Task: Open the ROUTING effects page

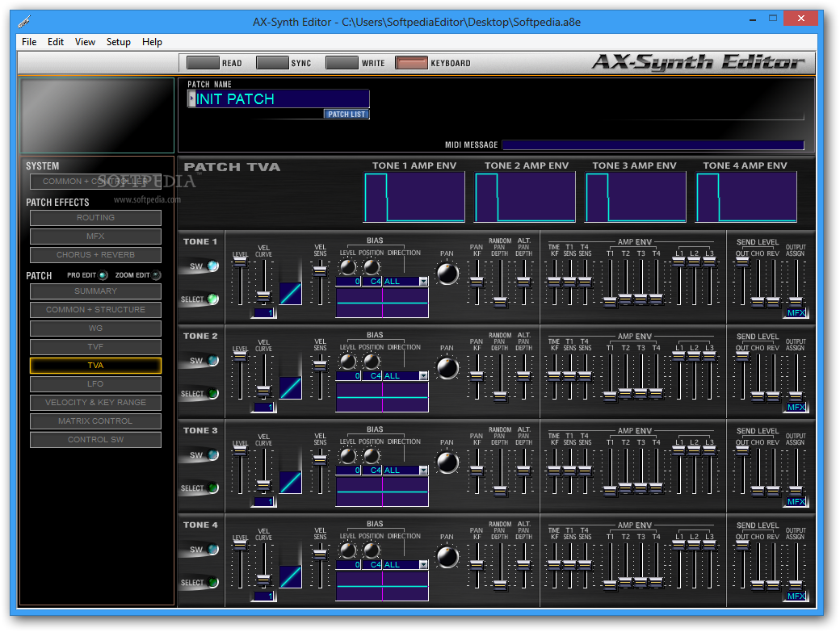Action: pos(95,218)
